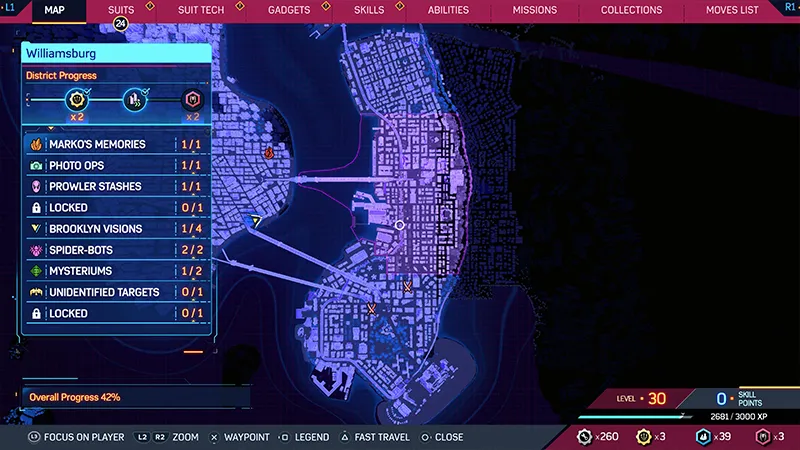Click the Prowler Stashes mask icon
The width and height of the screenshot is (800, 450).
point(36,186)
